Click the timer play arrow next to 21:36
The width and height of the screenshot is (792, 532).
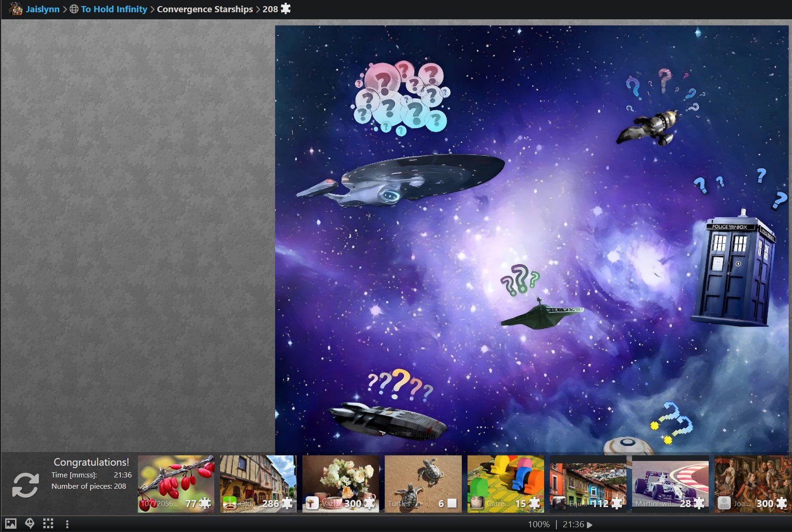point(590,524)
